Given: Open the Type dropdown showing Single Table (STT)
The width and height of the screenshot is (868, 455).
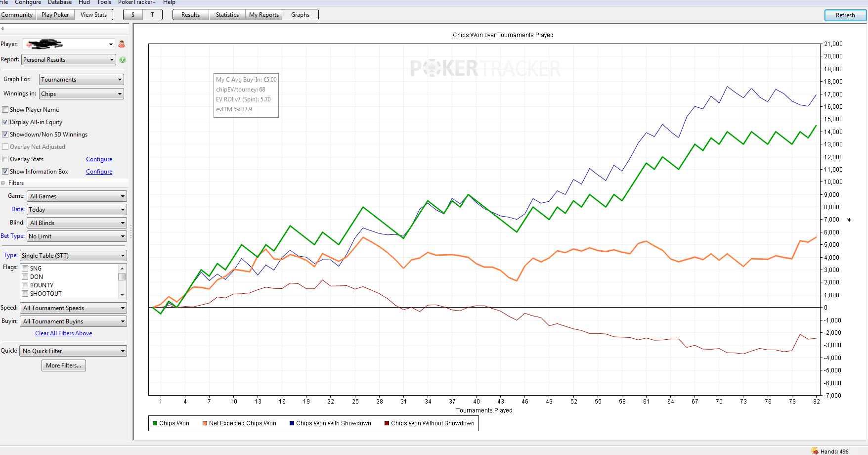Looking at the screenshot, I should tap(73, 256).
